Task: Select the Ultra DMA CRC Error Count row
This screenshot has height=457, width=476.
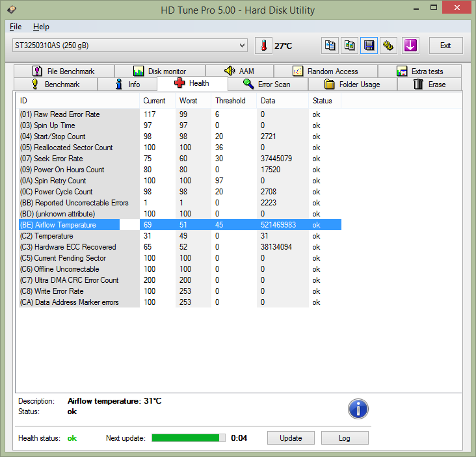Action: point(179,280)
